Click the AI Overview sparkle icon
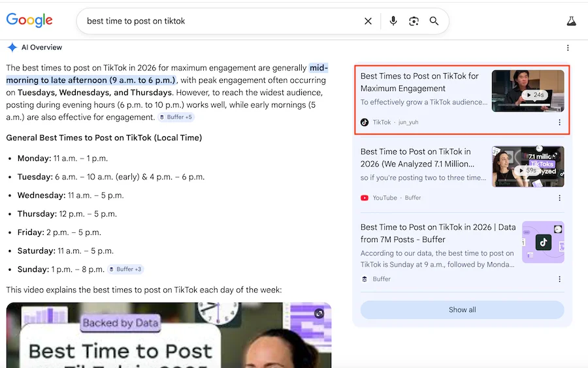 pyautogui.click(x=12, y=47)
